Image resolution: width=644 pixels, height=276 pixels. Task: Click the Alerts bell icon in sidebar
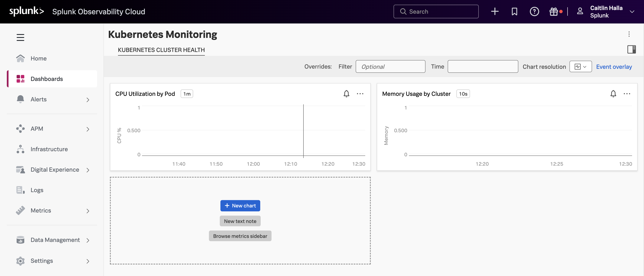[20, 99]
